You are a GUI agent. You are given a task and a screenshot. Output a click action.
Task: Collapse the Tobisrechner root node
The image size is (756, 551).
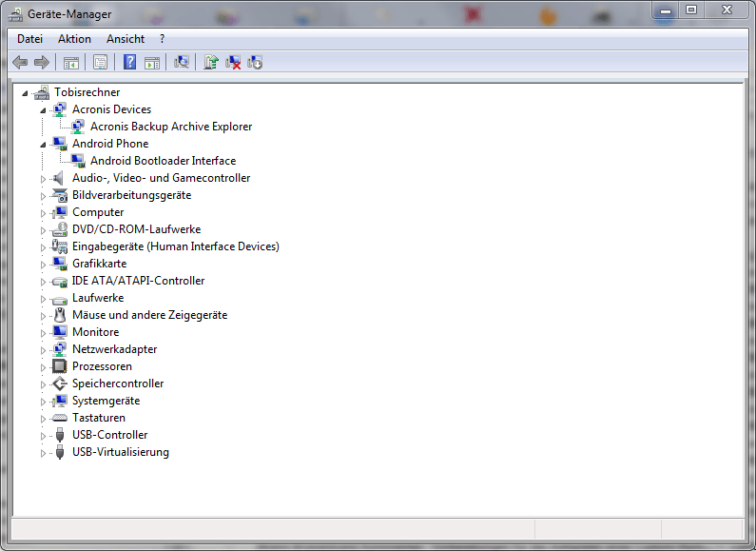coord(25,93)
